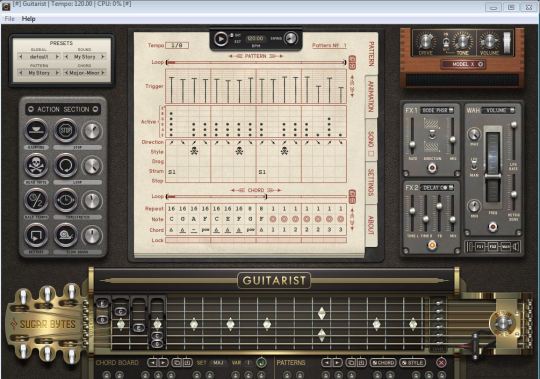Select next Pattern preset arrow
This screenshot has height=379, width=540.
57,73
